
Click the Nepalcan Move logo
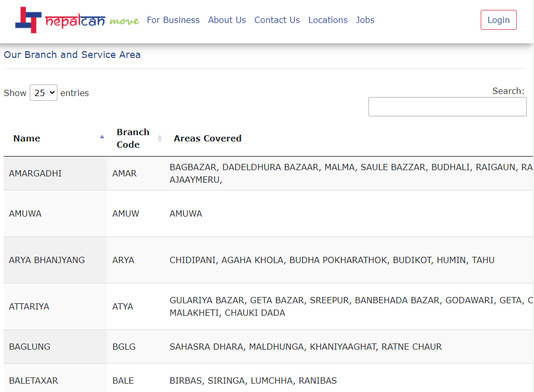[x=77, y=20]
